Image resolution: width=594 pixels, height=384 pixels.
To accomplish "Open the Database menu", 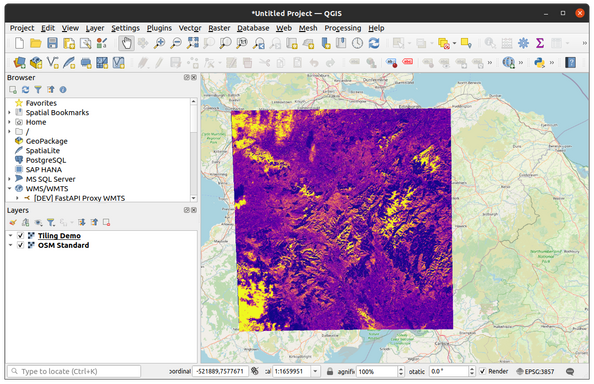I will click(x=253, y=28).
